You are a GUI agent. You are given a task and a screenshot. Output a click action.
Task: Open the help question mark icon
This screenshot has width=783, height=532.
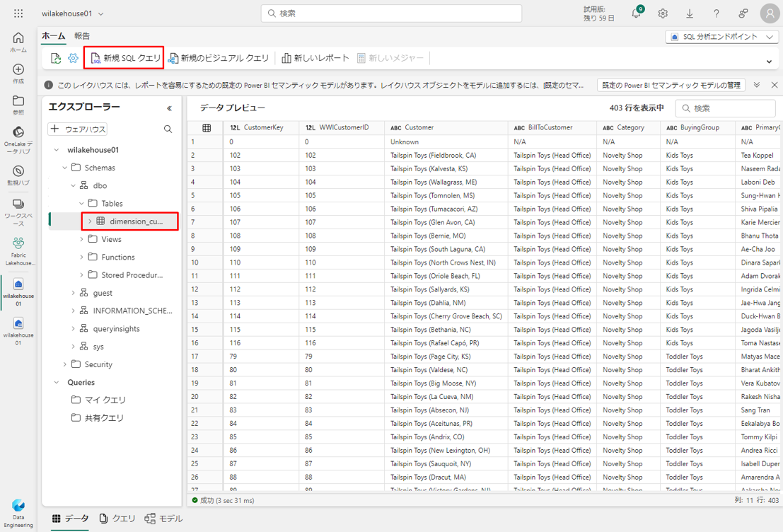click(x=716, y=13)
